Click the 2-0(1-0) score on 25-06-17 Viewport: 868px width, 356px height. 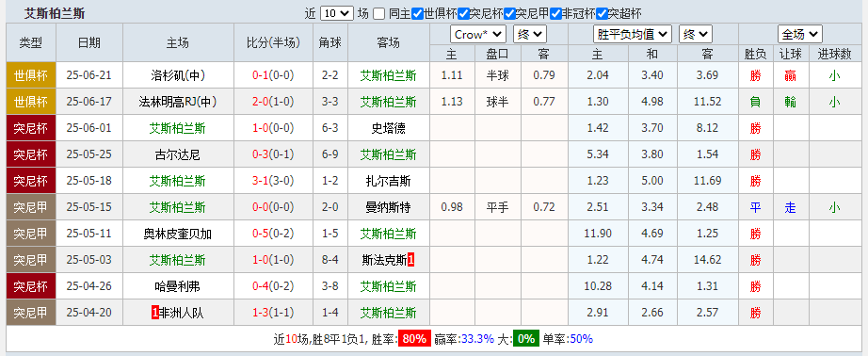(x=273, y=102)
